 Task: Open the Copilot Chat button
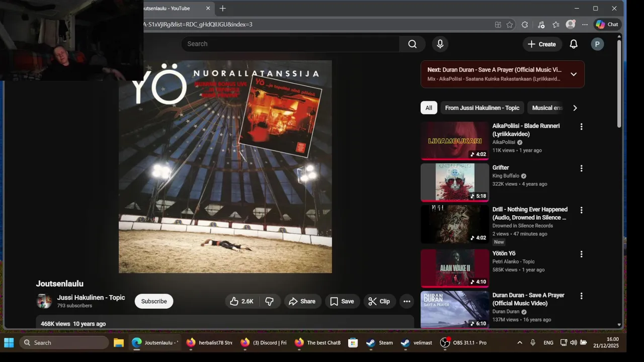pyautogui.click(x=607, y=24)
